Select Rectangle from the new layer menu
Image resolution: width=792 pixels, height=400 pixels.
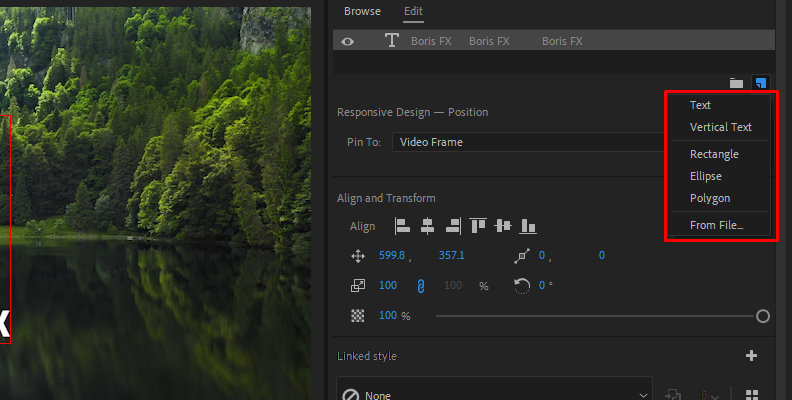coord(714,154)
